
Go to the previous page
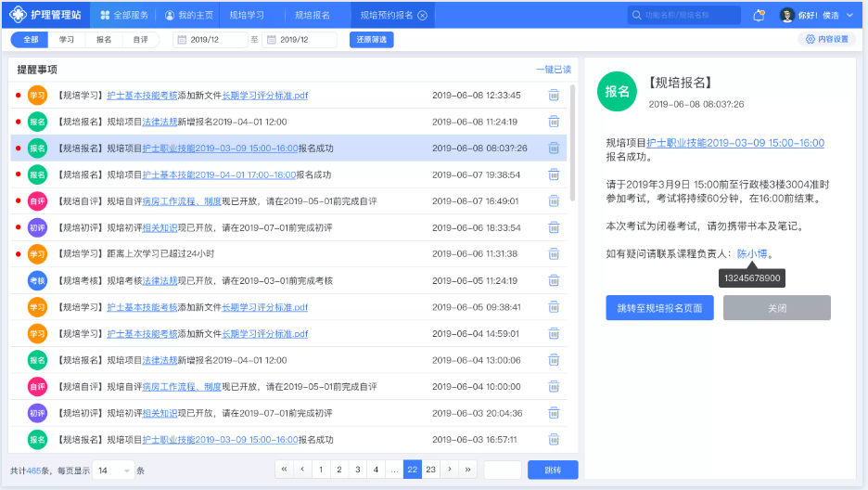(302, 470)
